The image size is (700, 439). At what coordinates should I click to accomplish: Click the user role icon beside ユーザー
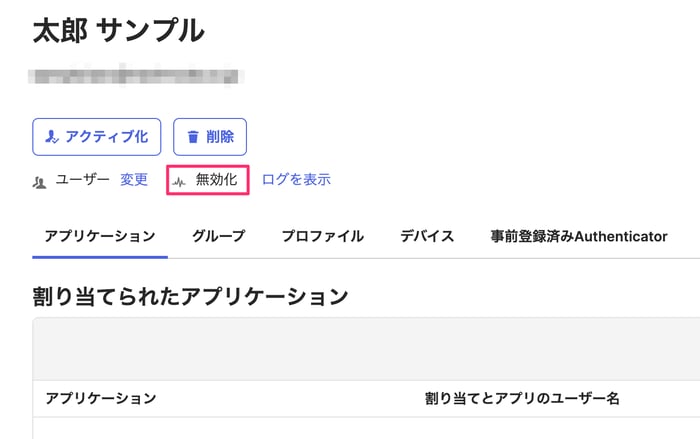[39, 182]
